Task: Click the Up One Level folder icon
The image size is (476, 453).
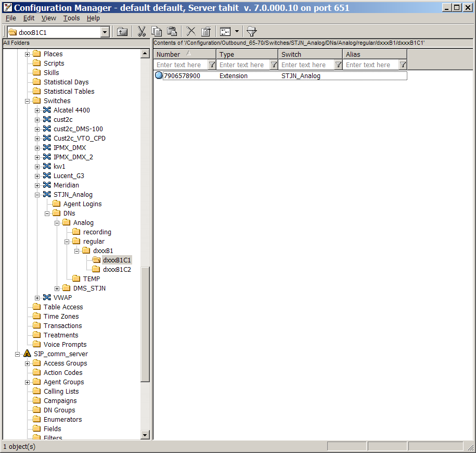Action: pyautogui.click(x=122, y=32)
